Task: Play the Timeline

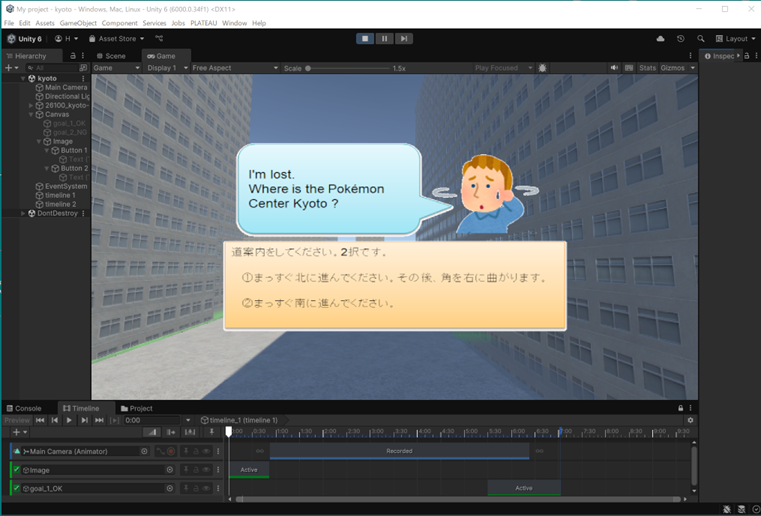Action: [x=69, y=420]
